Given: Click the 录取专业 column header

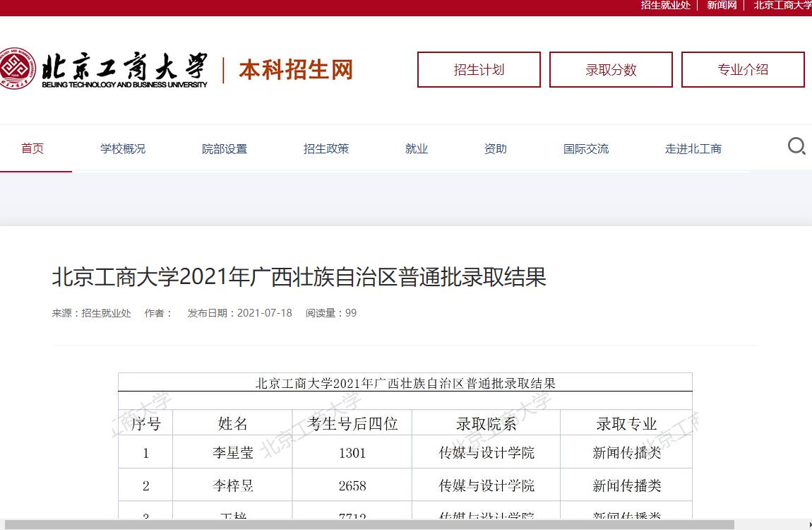Looking at the screenshot, I should pos(626,424).
